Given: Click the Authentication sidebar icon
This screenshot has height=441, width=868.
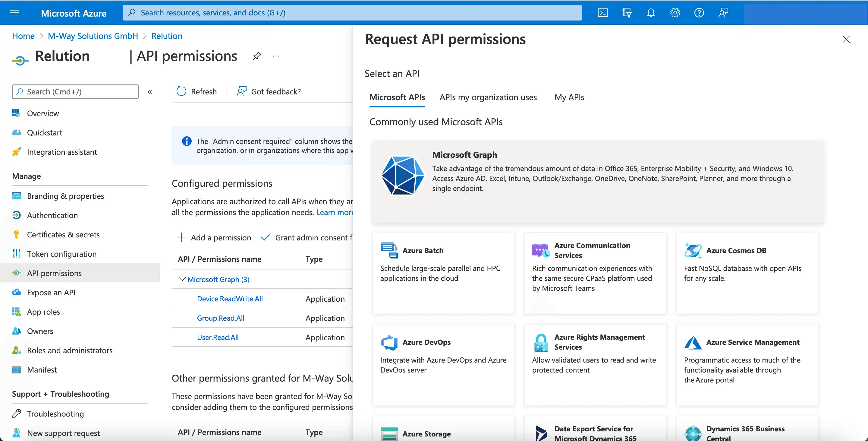Looking at the screenshot, I should pos(16,215).
